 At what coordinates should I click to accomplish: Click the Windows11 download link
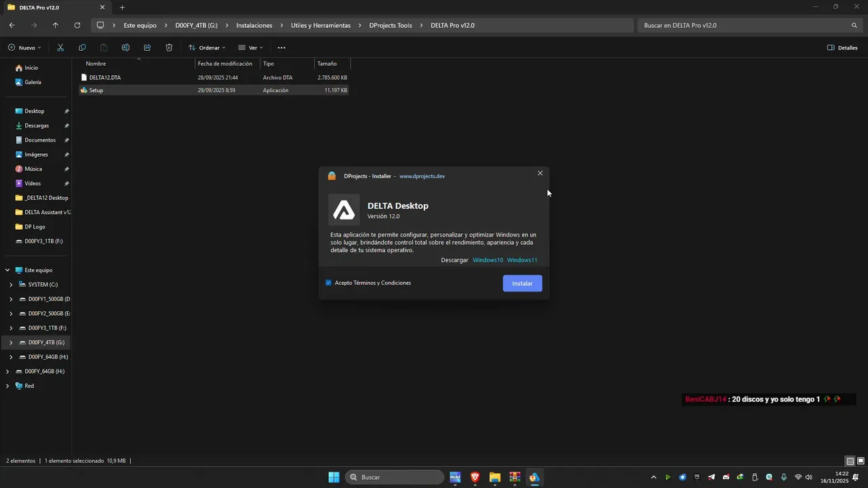coord(522,260)
